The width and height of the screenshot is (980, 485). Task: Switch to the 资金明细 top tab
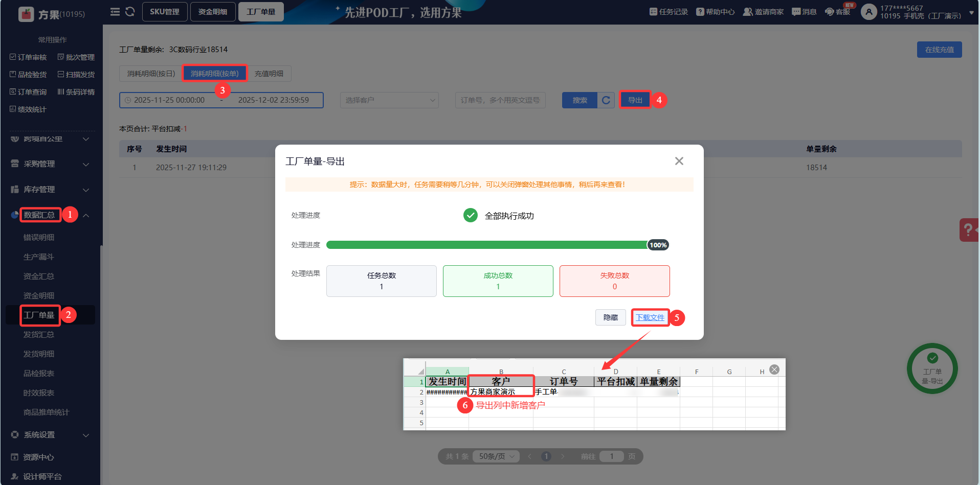tap(213, 12)
